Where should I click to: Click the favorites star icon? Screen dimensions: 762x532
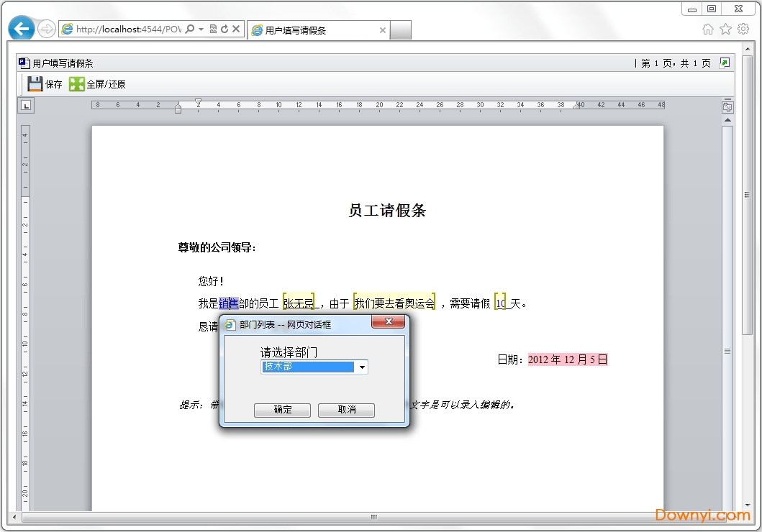tap(725, 28)
